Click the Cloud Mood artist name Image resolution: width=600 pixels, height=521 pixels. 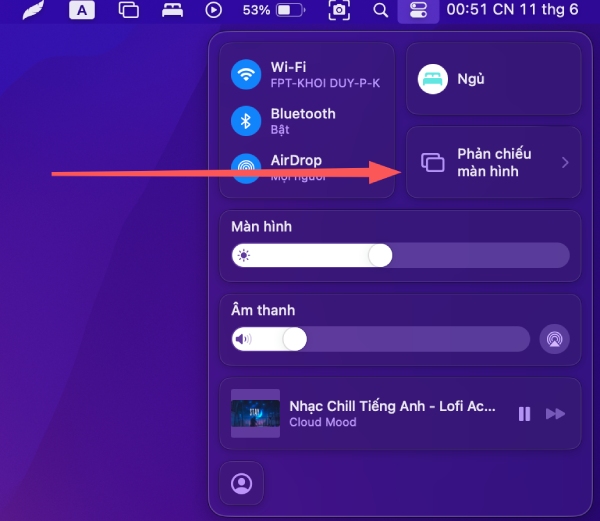pos(323,422)
